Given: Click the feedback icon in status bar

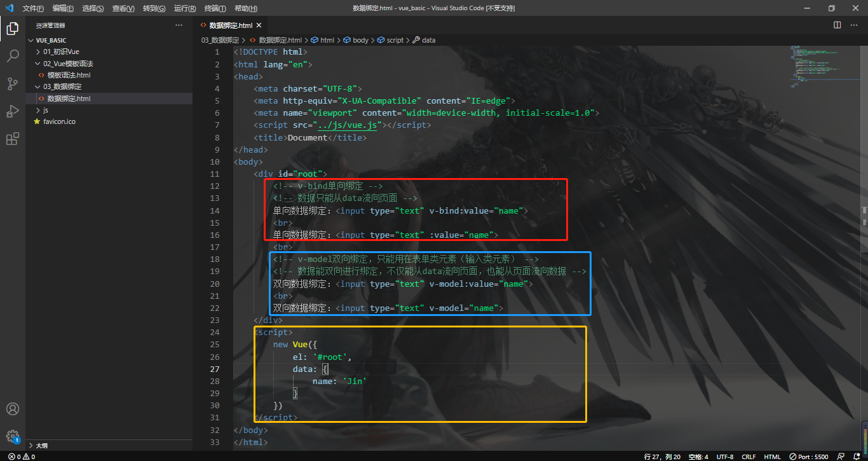Looking at the screenshot, I should tap(841, 457).
